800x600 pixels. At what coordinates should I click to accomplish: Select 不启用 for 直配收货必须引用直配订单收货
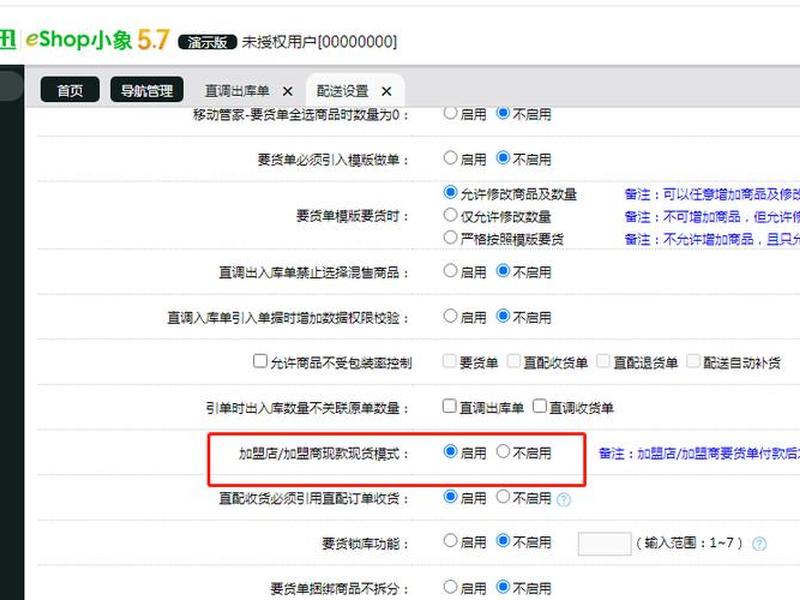coord(503,496)
